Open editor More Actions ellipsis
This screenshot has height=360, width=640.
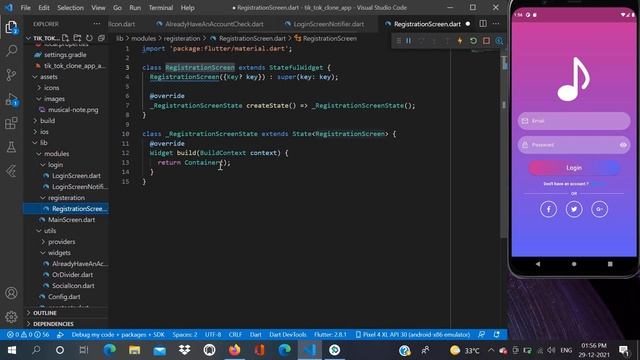point(496,24)
